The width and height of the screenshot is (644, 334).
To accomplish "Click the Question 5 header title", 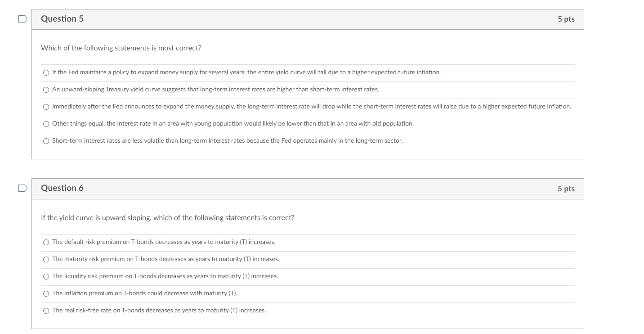I will [x=62, y=19].
